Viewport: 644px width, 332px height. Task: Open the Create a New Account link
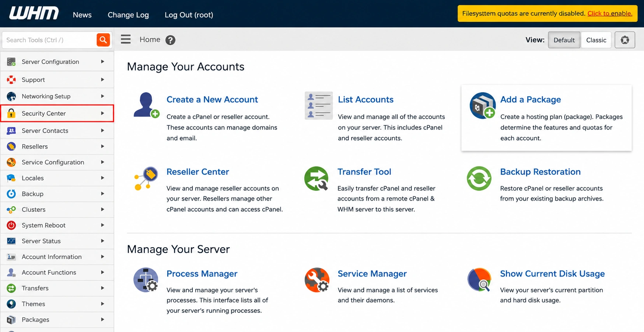pyautogui.click(x=212, y=100)
